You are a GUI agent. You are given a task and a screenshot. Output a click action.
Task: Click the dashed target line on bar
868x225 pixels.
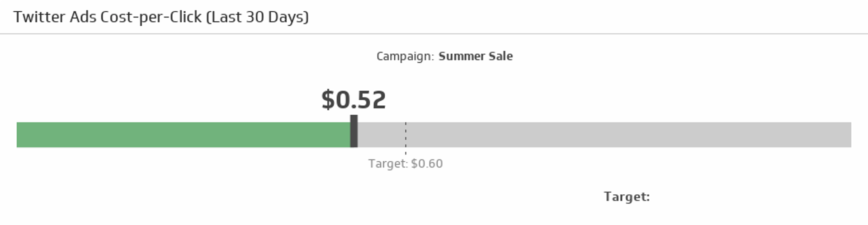[406, 135]
